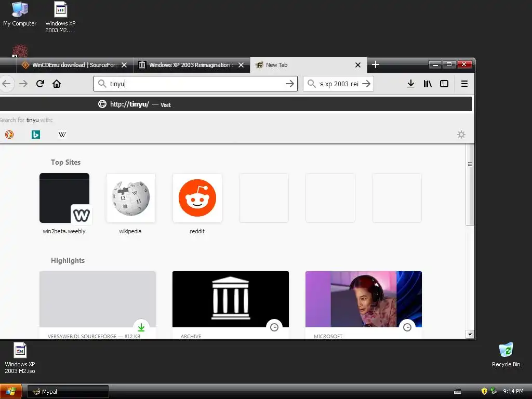Open search settings gear
Screen dimensions: 532x399
click(x=461, y=135)
